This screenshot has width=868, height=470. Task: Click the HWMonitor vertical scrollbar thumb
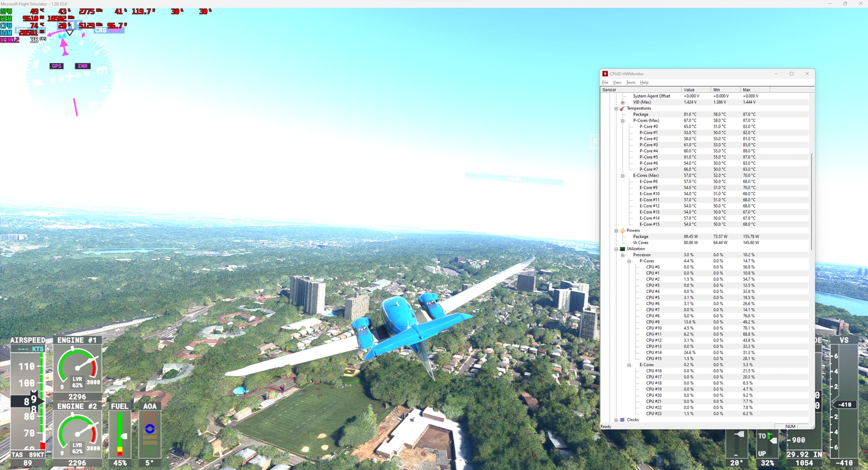pyautogui.click(x=811, y=201)
